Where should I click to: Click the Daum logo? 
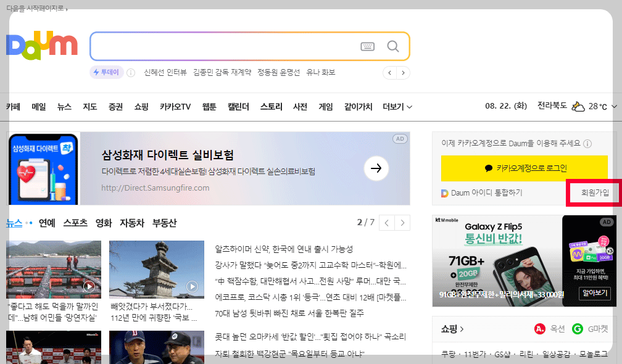(x=42, y=46)
